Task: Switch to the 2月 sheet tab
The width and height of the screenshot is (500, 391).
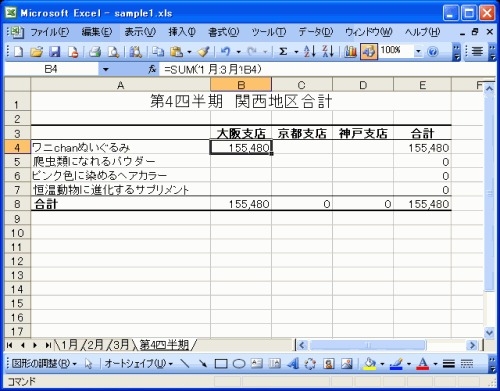Action: click(x=96, y=345)
